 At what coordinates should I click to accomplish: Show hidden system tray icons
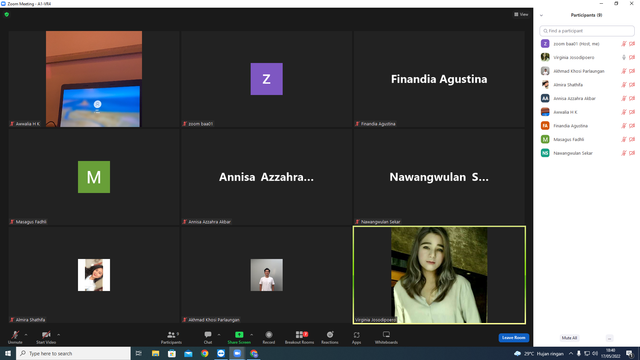click(571, 353)
